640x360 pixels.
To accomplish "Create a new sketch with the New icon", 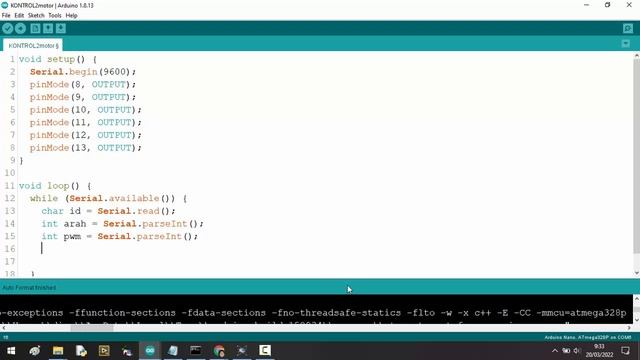I will [35, 29].
